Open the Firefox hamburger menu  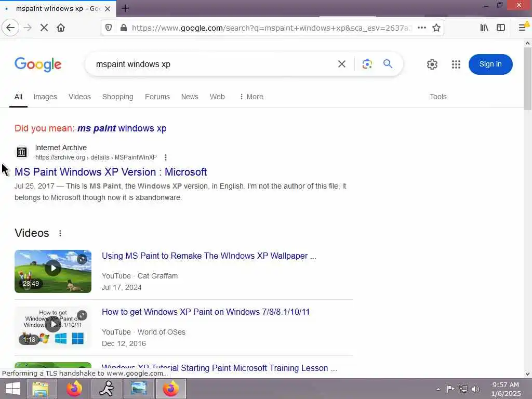pyautogui.click(x=523, y=28)
